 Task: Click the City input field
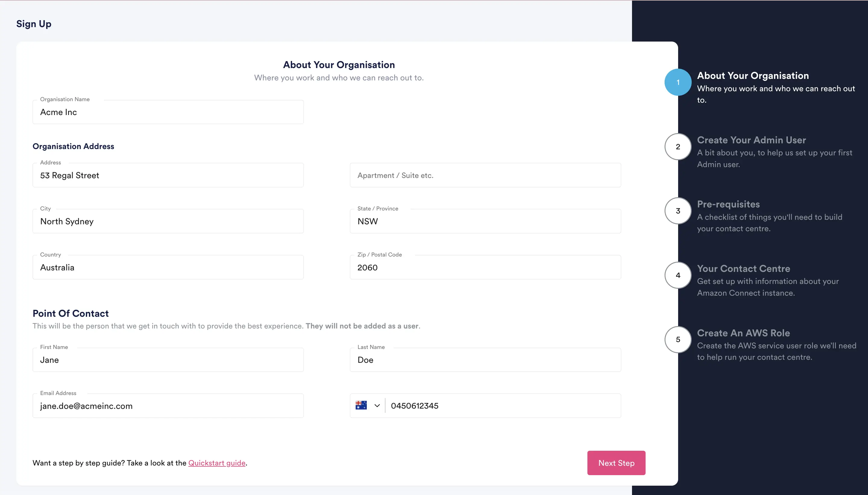coord(168,221)
